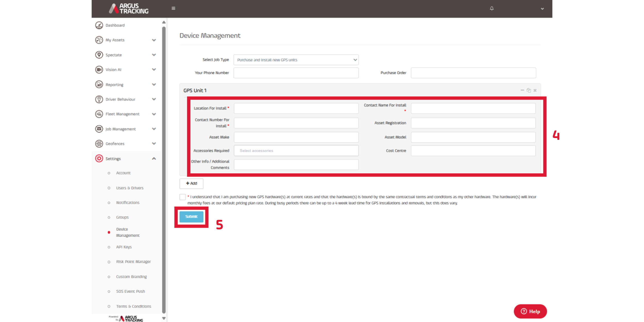This screenshot has height=322, width=644.
Task: Open the notifications bell icon
Action: coord(492,8)
